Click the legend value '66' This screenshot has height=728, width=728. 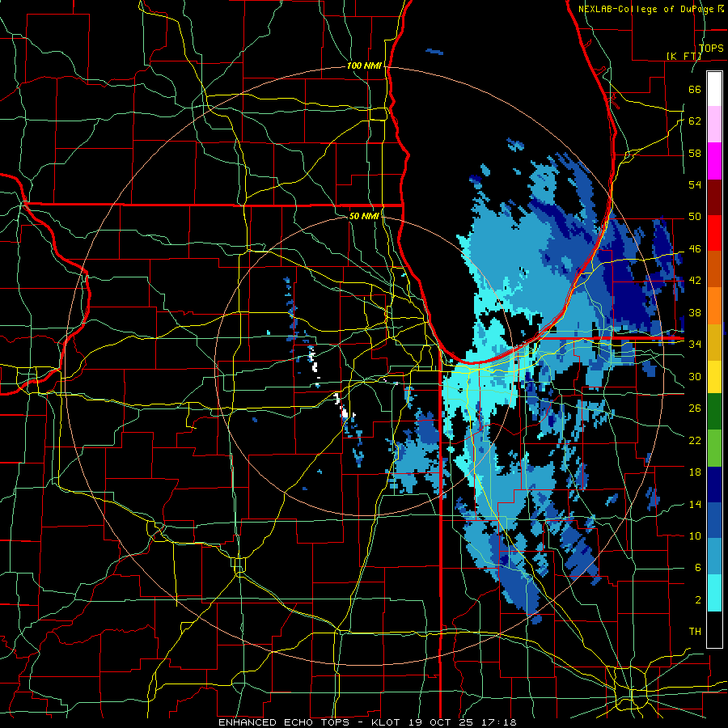tap(695, 89)
